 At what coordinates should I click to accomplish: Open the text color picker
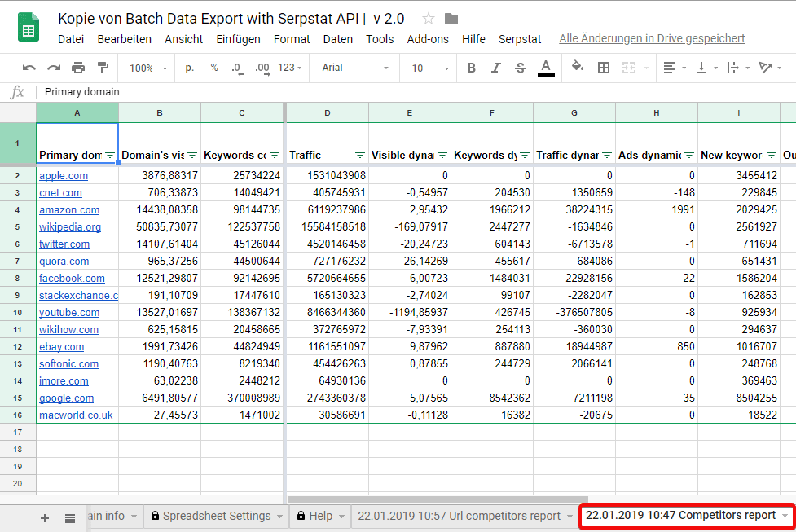tap(546, 68)
